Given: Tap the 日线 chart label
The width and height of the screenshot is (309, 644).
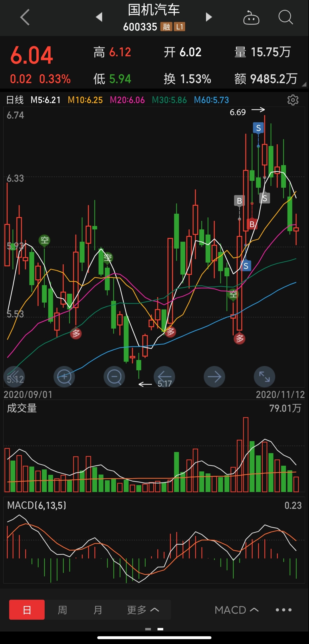Looking at the screenshot, I should [15, 100].
